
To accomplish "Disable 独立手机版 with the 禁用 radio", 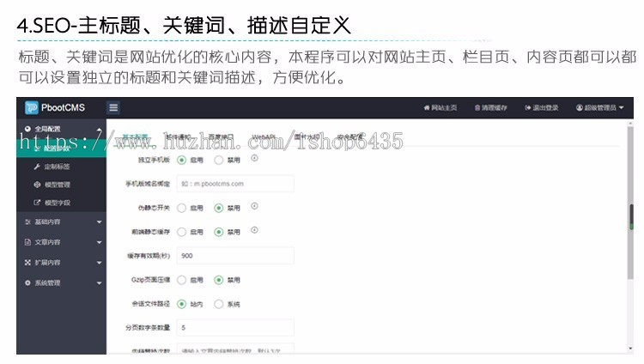I will [218, 160].
